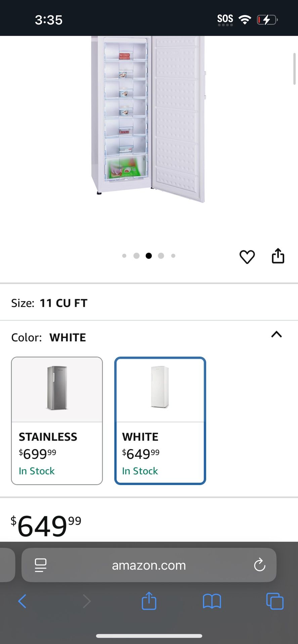Tap the amazon.com address bar
Image resolution: width=298 pixels, height=644 pixels.
[149, 565]
